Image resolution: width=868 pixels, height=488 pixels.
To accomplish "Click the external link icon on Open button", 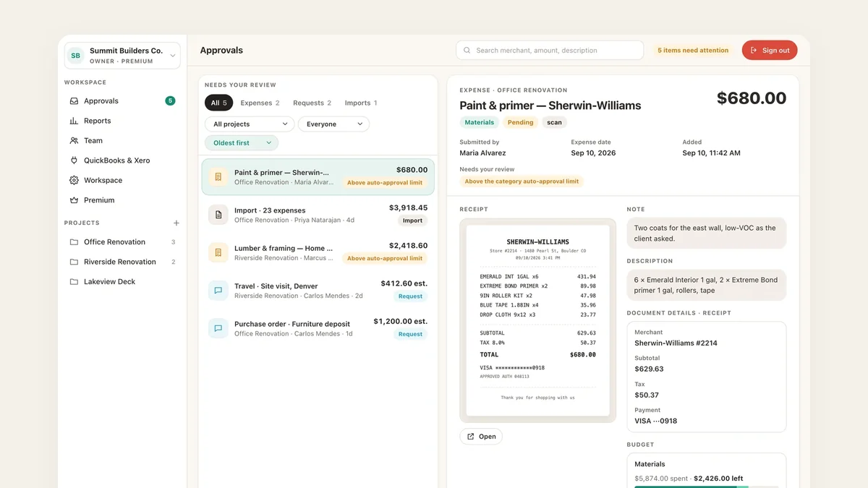I will pyautogui.click(x=471, y=437).
